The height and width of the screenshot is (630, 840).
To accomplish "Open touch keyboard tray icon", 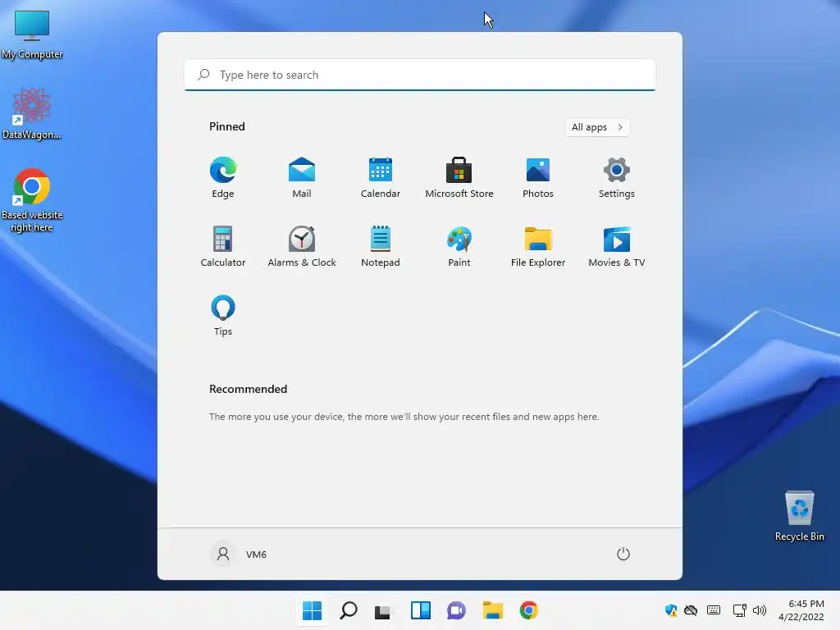I will pyautogui.click(x=714, y=610).
